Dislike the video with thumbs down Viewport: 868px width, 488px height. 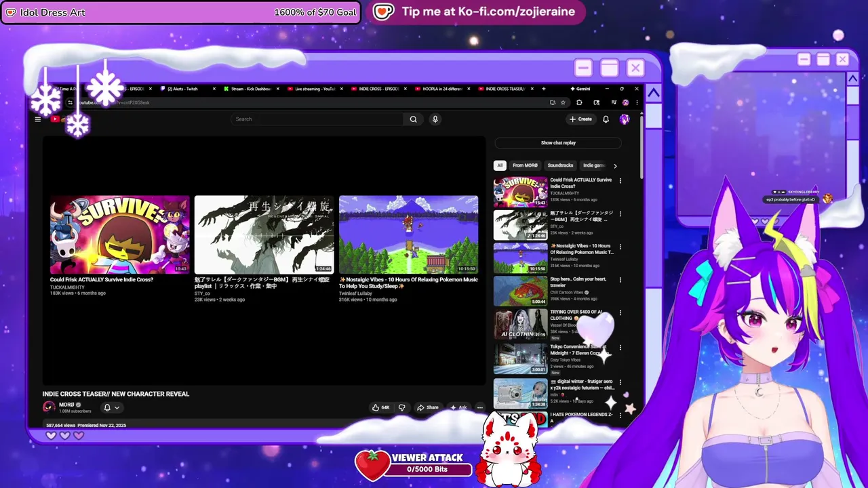[x=402, y=407]
